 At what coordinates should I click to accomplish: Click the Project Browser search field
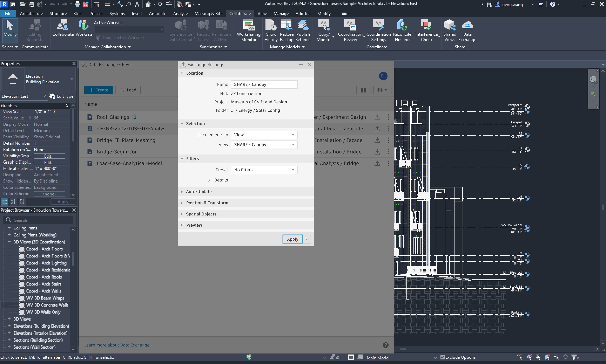click(x=38, y=220)
